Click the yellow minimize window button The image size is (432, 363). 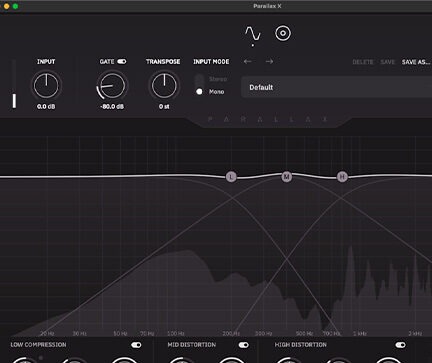click(x=6, y=6)
